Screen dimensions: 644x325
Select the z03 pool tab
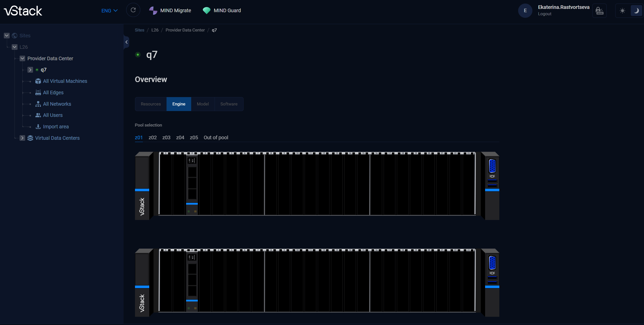point(166,137)
